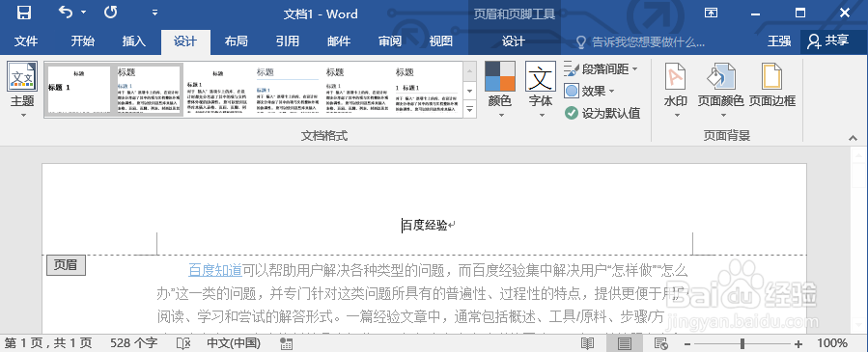Open the header/footer tools 设计 tab
Image resolution: width=868 pixels, height=352 pixels.
click(513, 41)
